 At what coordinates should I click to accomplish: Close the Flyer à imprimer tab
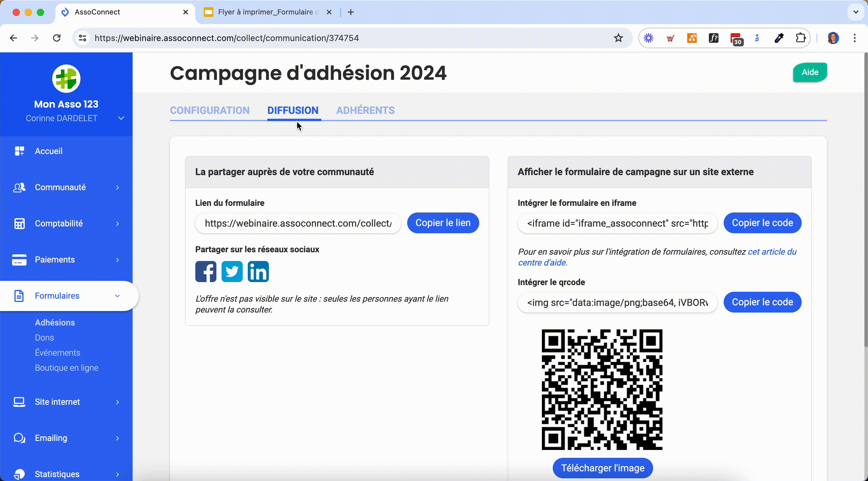pos(329,12)
